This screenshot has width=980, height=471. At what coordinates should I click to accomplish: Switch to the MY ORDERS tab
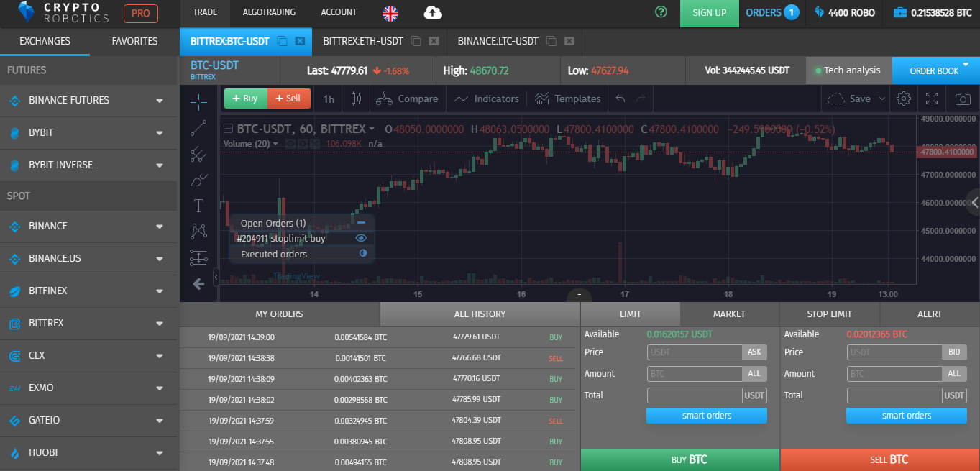279,314
